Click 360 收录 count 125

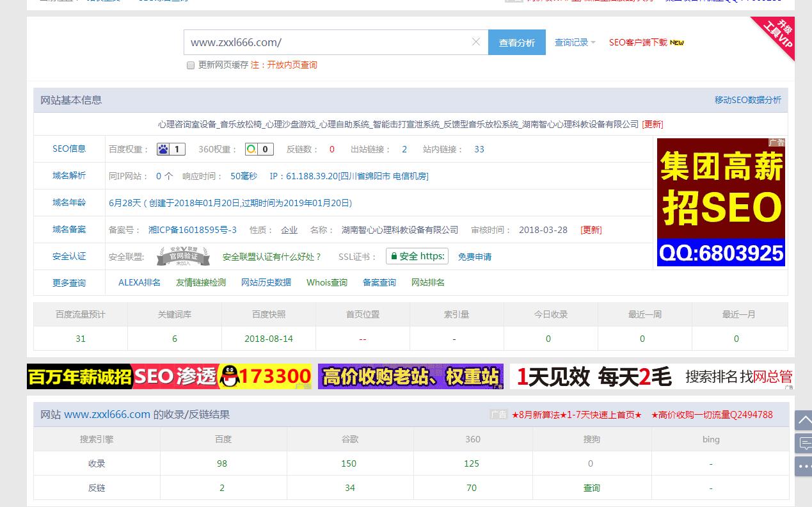472,463
